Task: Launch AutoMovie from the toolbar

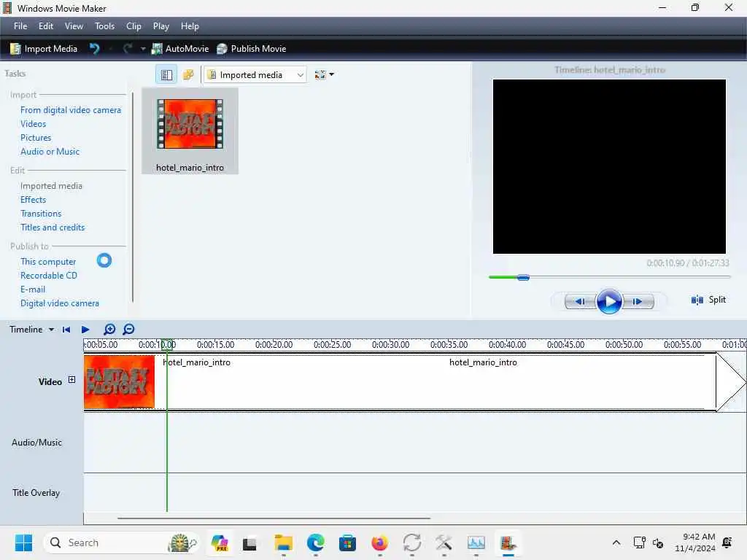Action: [x=180, y=49]
